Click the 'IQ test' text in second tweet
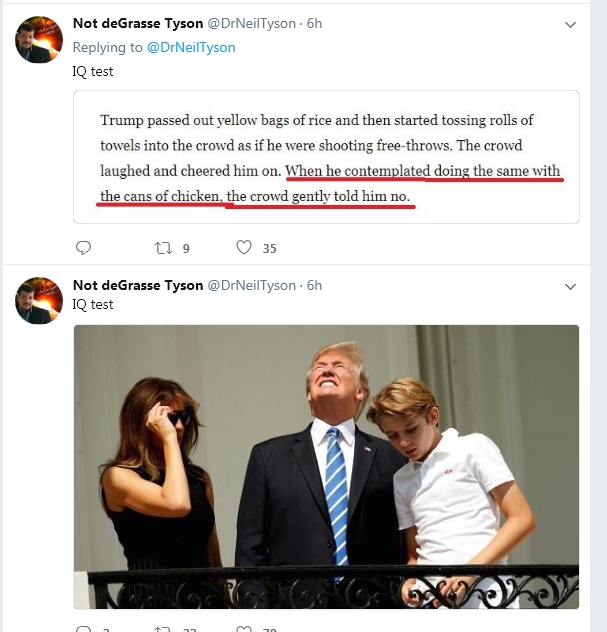The width and height of the screenshot is (607, 632). tap(93, 304)
